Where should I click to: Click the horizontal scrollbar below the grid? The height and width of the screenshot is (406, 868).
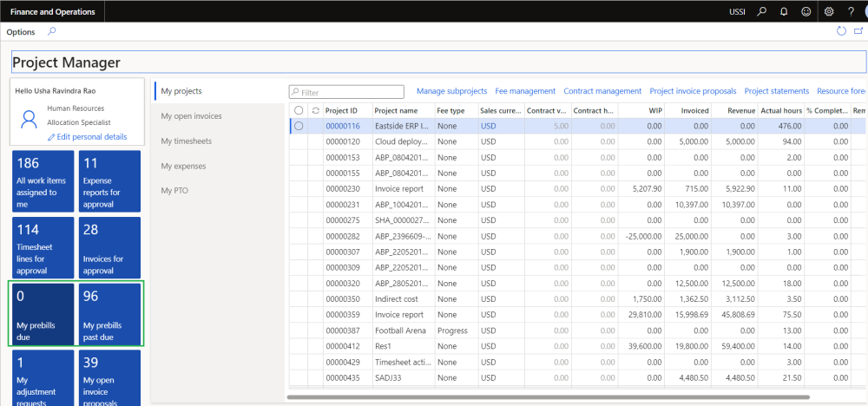tap(547, 397)
